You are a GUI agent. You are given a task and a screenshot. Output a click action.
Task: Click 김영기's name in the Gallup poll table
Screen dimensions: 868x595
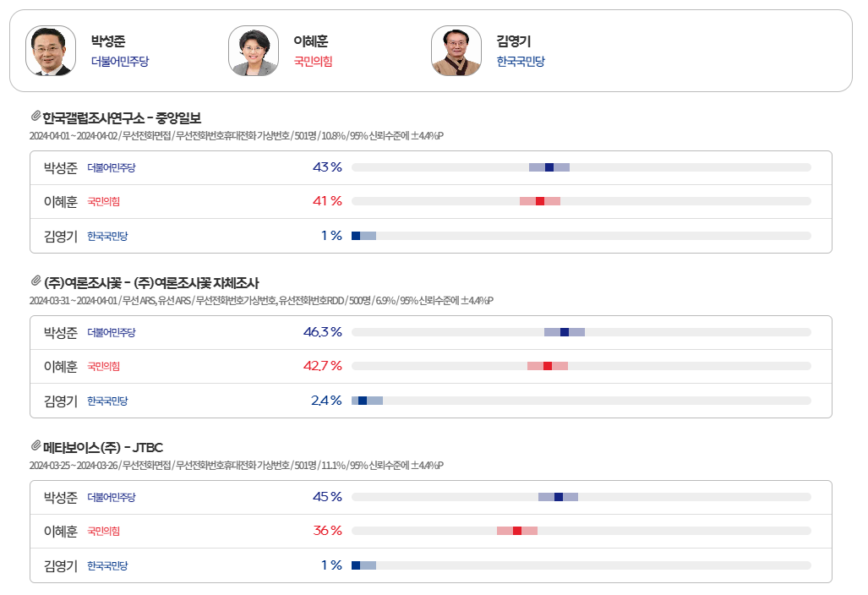(59, 236)
